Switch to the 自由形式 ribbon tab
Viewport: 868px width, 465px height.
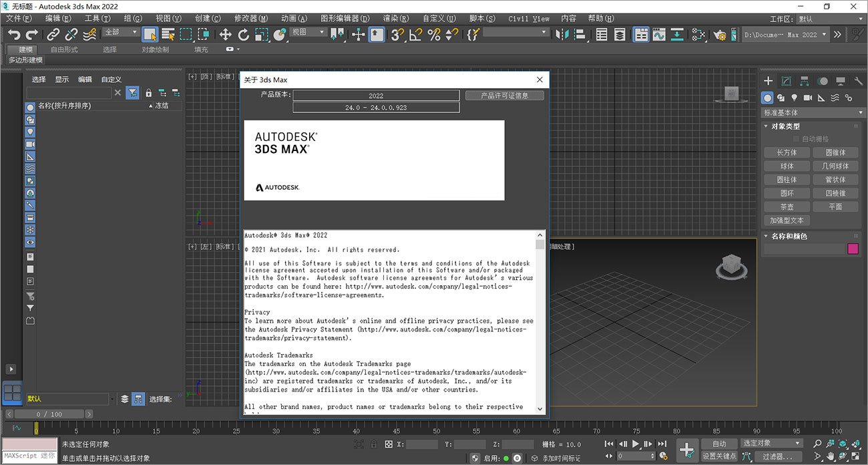click(x=64, y=48)
